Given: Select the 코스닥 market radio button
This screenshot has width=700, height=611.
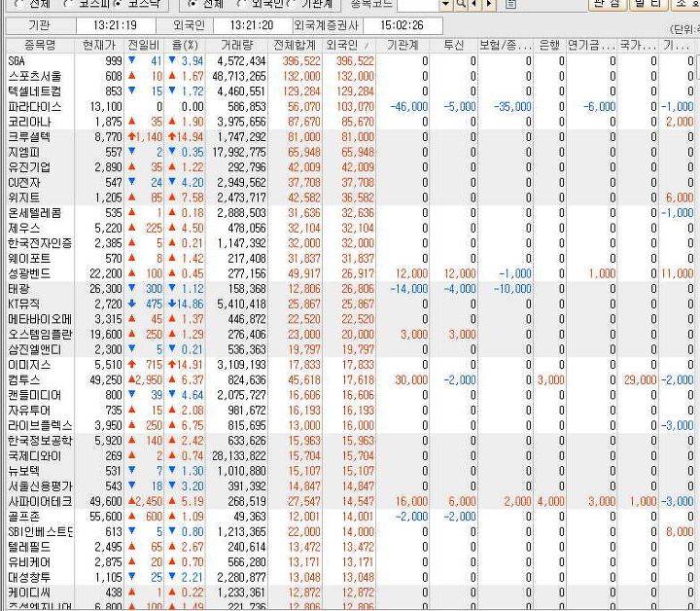Looking at the screenshot, I should tap(118, 4).
